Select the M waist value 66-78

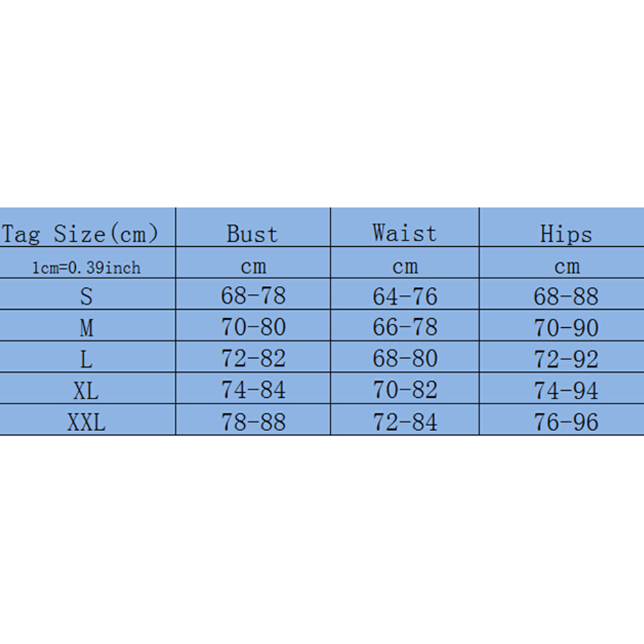(x=405, y=327)
